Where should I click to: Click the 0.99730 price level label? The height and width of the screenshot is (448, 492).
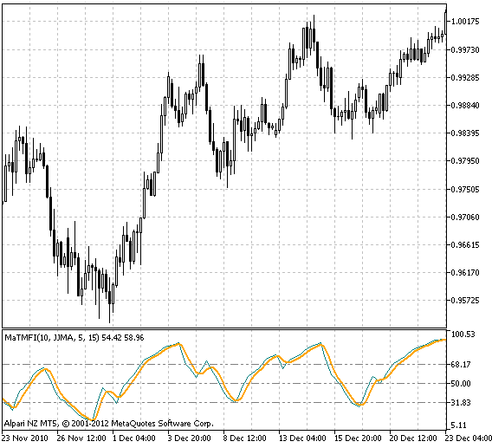tap(465, 49)
